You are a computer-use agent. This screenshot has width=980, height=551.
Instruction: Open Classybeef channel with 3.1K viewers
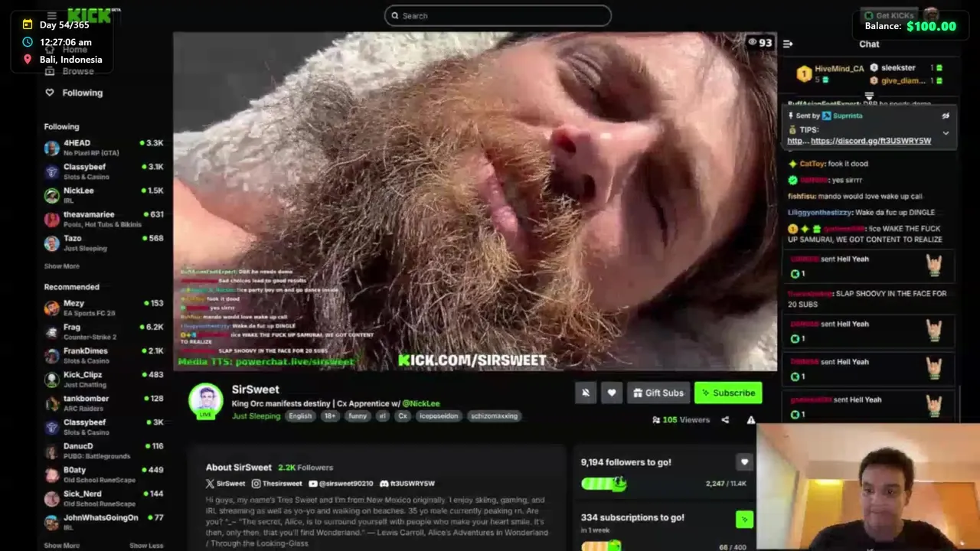point(103,171)
